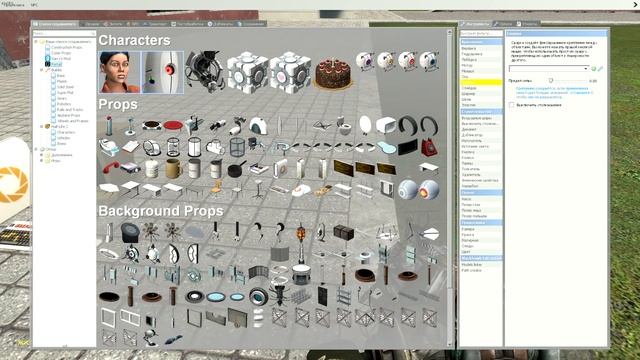Expand the last folder in spawnlist tree
Screen dimensions: 640x360
click(x=42, y=161)
